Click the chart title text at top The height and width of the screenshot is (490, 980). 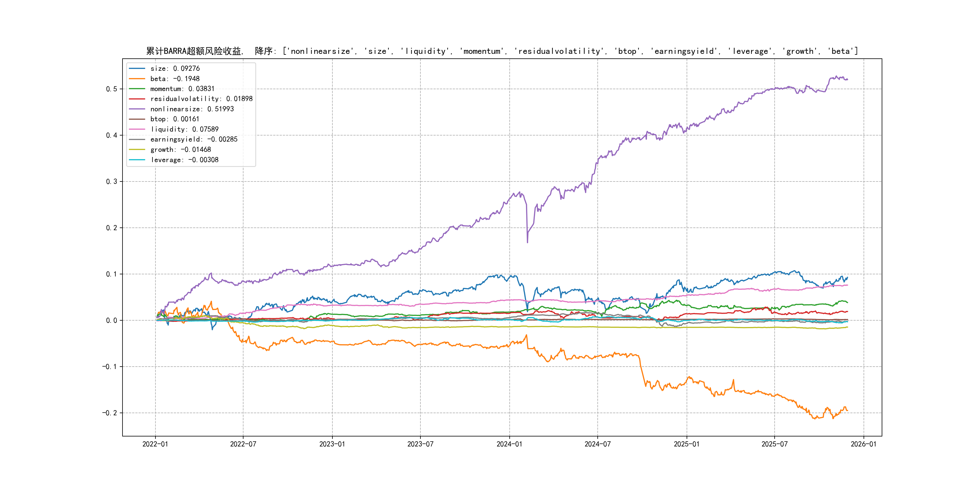pyautogui.click(x=502, y=51)
